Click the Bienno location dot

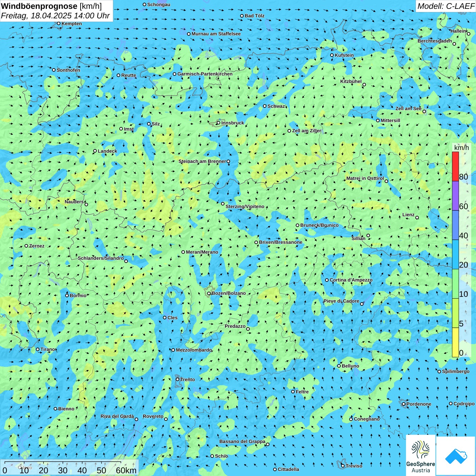point(55,409)
